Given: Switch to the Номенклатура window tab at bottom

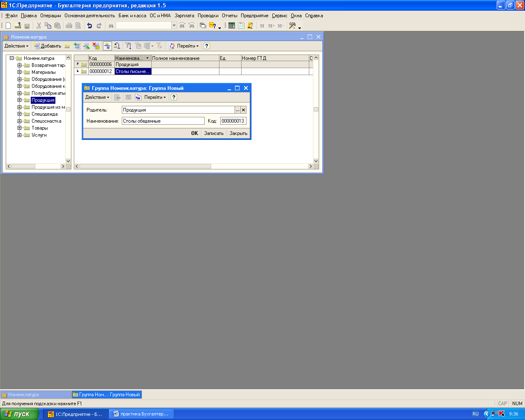Looking at the screenshot, I should pos(36,395).
